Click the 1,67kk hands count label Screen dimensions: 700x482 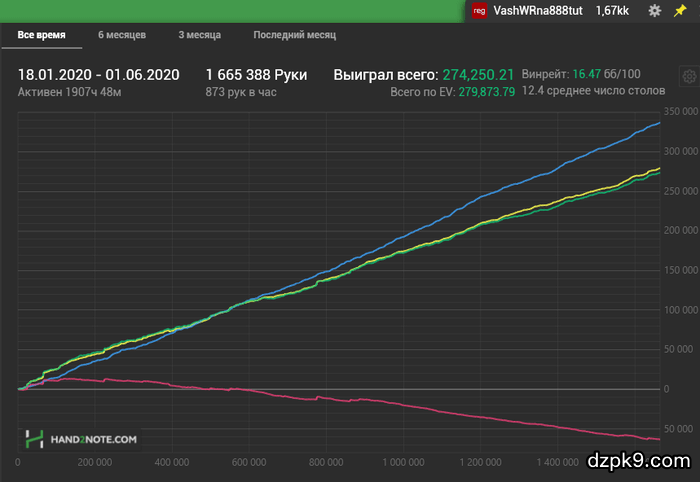click(612, 10)
